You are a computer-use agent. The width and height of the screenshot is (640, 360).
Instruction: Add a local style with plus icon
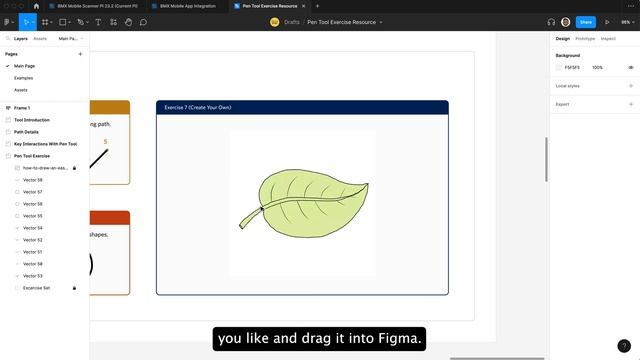tap(631, 86)
